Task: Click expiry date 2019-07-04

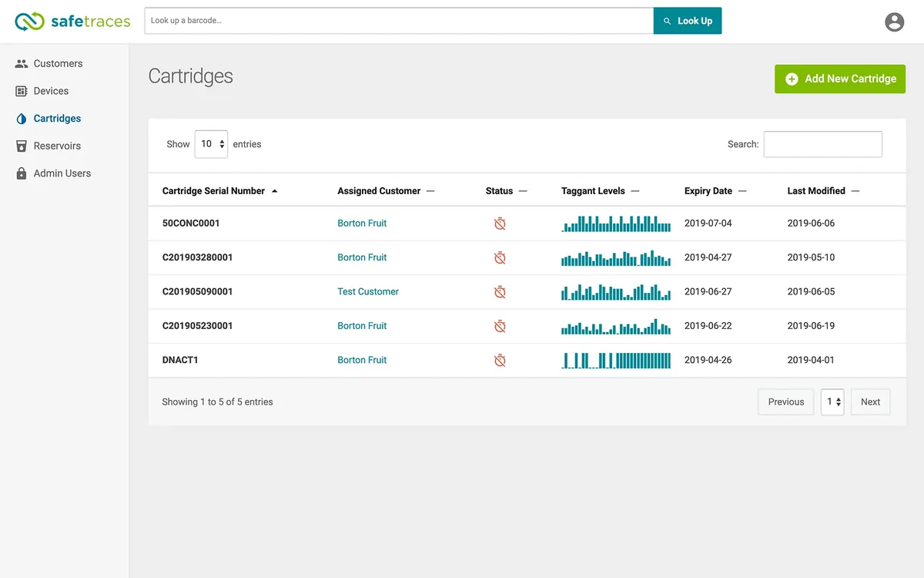Action: [708, 223]
